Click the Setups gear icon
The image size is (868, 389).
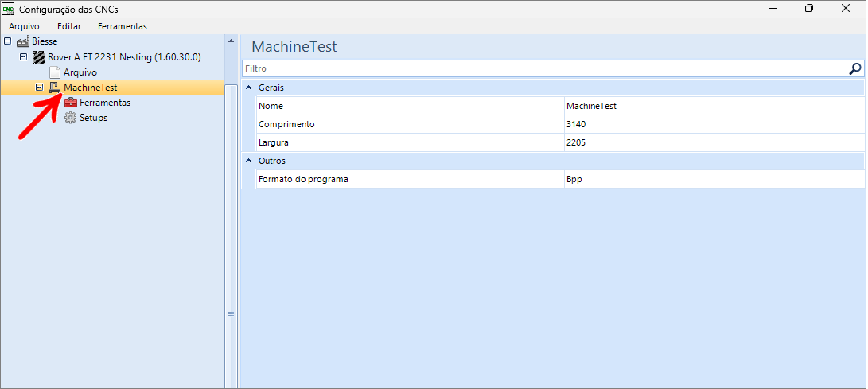click(70, 118)
